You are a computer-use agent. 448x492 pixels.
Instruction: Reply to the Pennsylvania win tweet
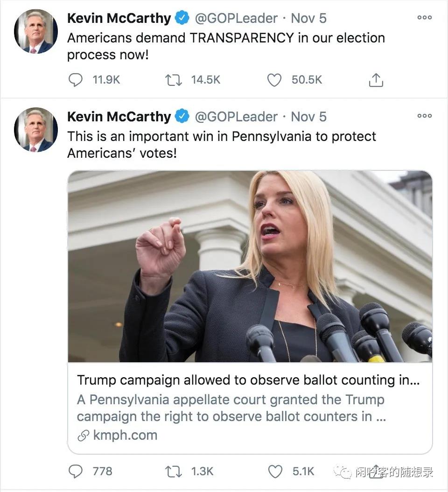tap(76, 471)
